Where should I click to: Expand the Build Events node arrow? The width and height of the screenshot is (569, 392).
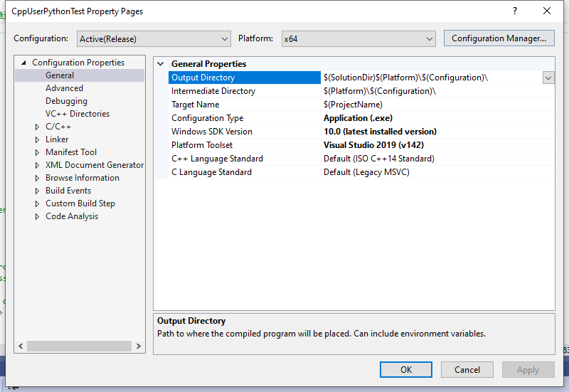tap(37, 191)
